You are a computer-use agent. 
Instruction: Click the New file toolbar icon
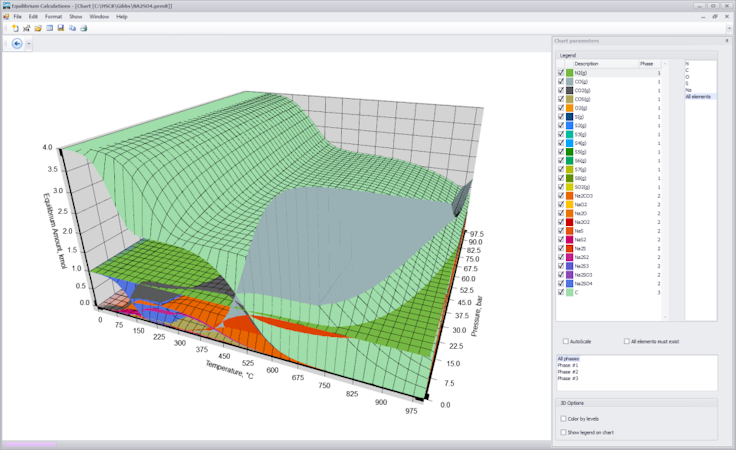[16, 28]
